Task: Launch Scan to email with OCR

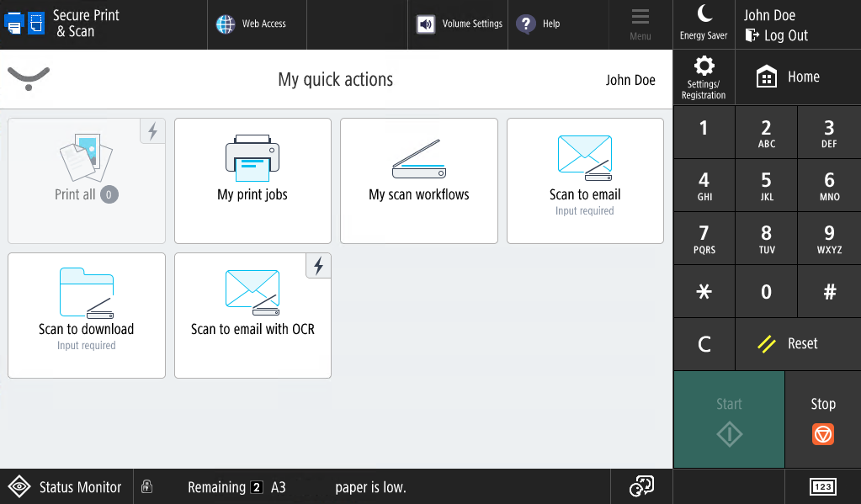Action: tap(252, 316)
